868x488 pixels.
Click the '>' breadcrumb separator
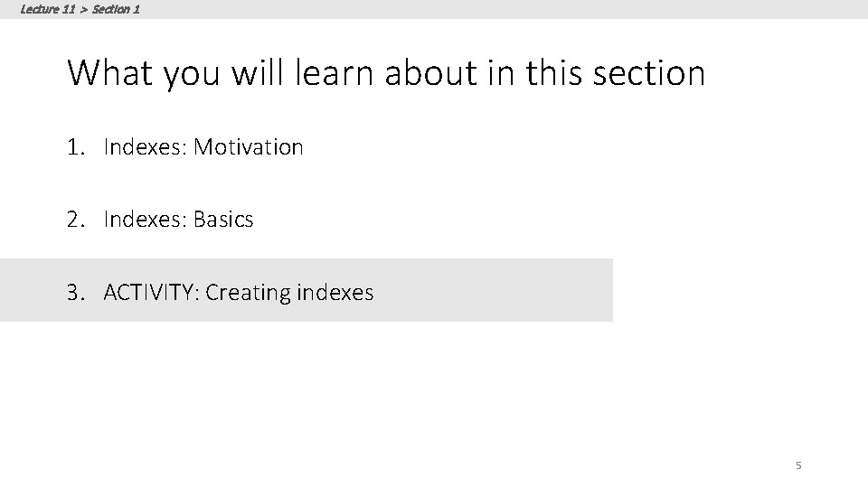[82, 10]
